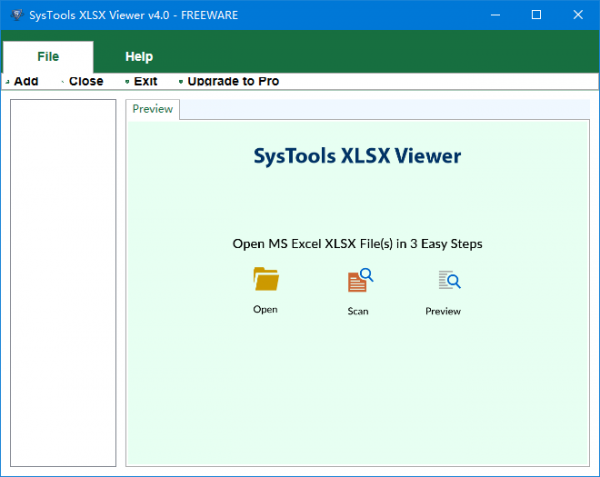Choose Exit from the toolbar
This screenshot has height=477, width=600.
pos(146,81)
